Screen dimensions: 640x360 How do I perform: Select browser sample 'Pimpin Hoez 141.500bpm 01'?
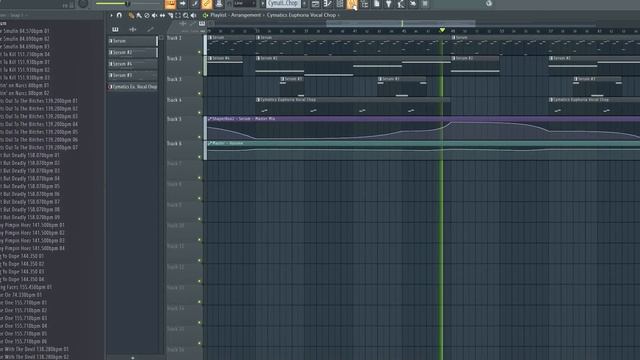[x=32, y=225]
